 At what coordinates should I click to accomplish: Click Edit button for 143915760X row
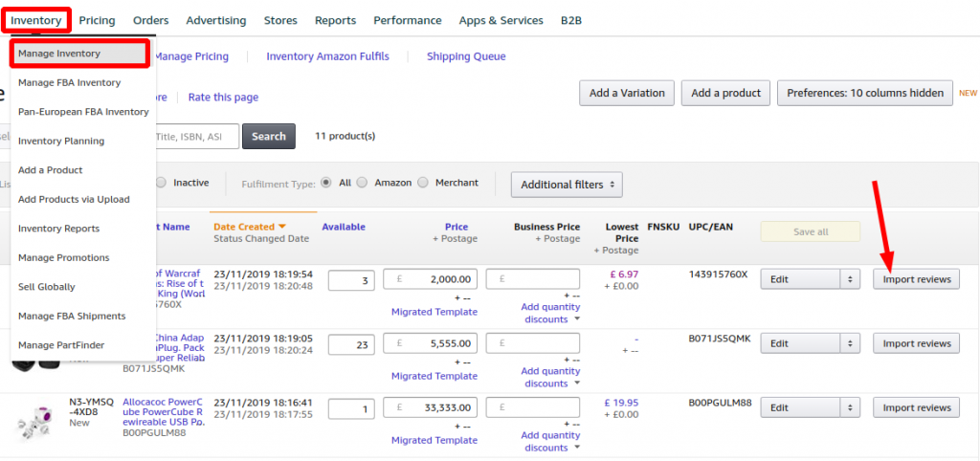tap(801, 280)
